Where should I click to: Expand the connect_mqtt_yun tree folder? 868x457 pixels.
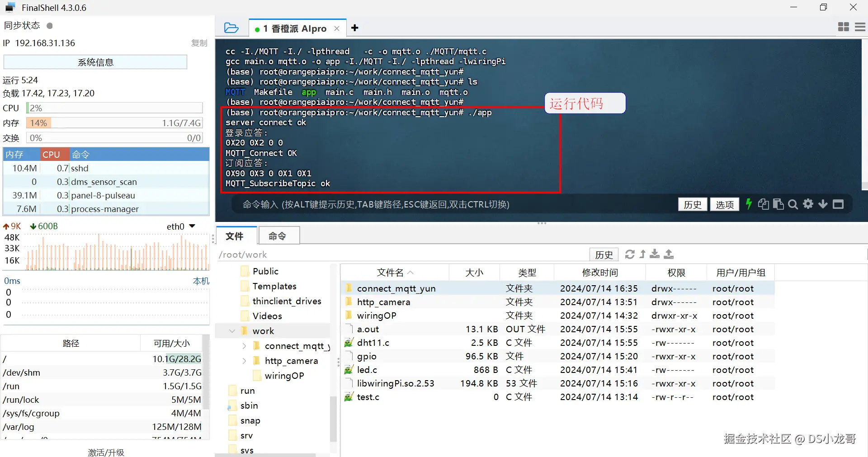pyautogui.click(x=244, y=346)
